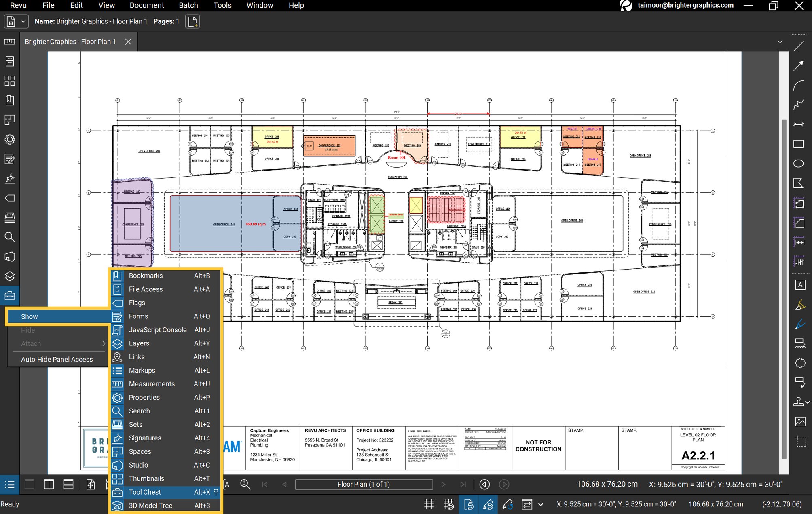Viewport: 812px width, 514px height.
Task: Open the Properties gear icon on left sidebar
Action: 10,139
